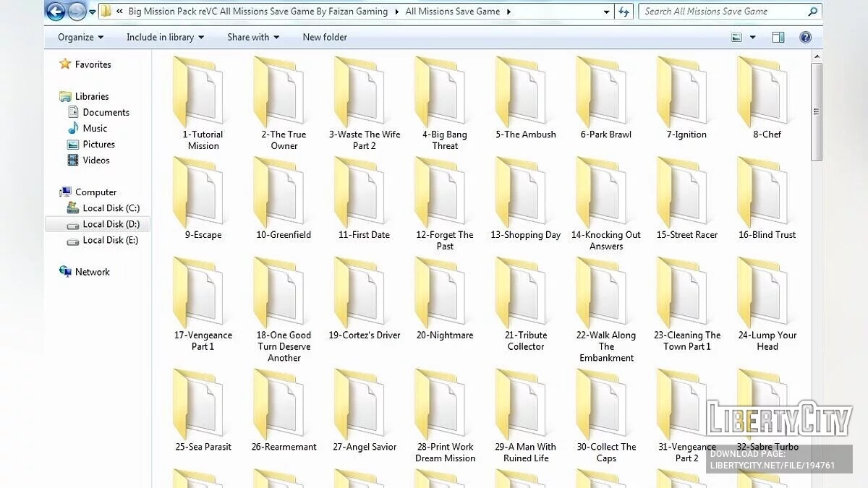This screenshot has height=488, width=868.
Task: Open the Share with menu
Action: pos(252,38)
